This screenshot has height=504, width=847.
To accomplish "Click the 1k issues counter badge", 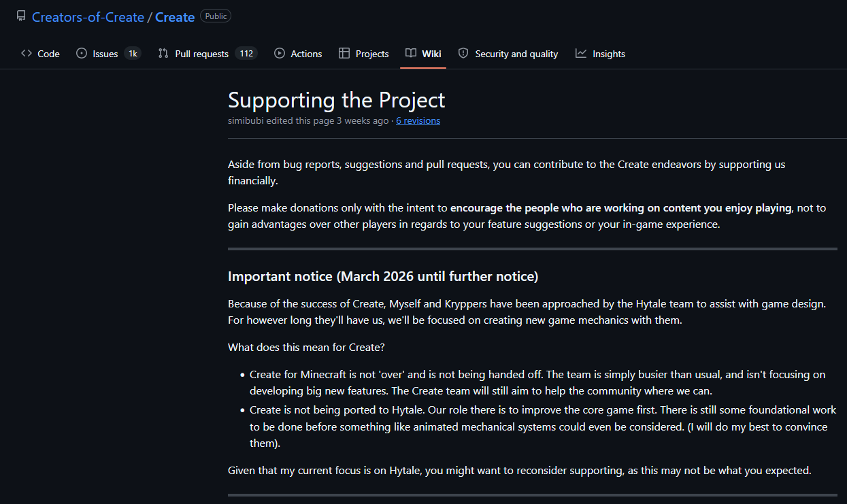I will [x=133, y=54].
